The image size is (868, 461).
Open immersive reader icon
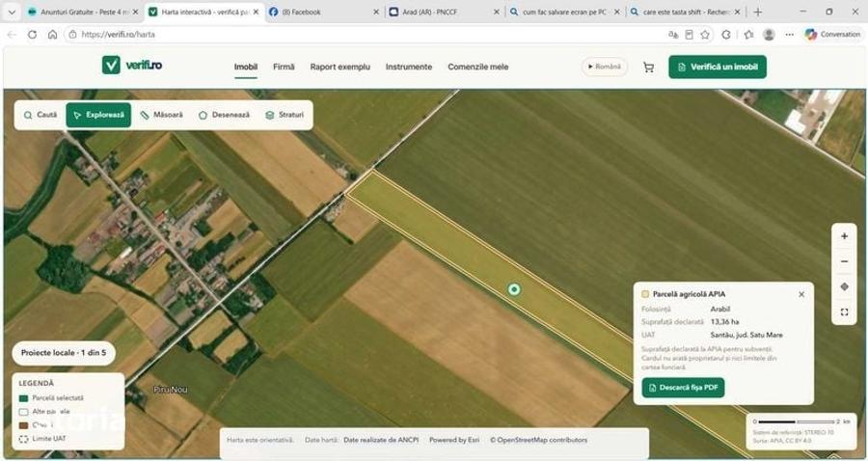[690, 35]
